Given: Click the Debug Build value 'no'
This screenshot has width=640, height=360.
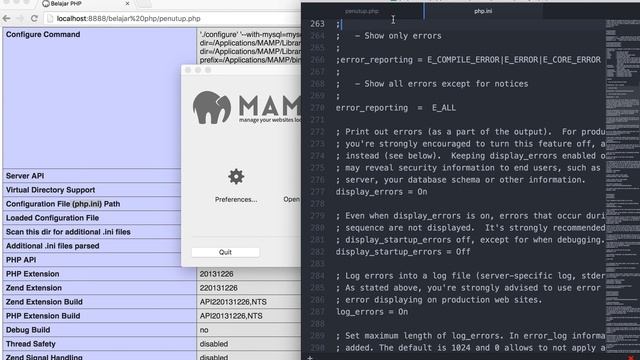Looking at the screenshot, I should pos(204,330).
